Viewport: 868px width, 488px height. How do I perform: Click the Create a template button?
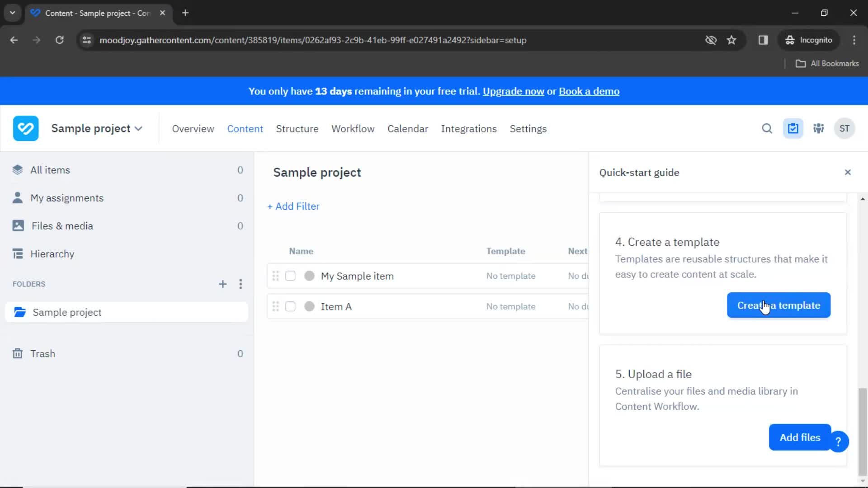(778, 305)
